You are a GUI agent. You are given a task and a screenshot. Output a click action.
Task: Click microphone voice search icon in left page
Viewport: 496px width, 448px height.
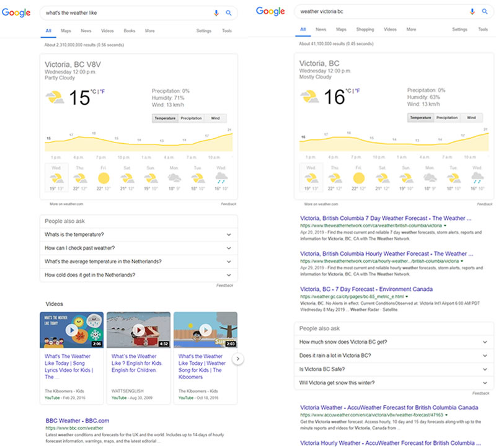pos(216,13)
